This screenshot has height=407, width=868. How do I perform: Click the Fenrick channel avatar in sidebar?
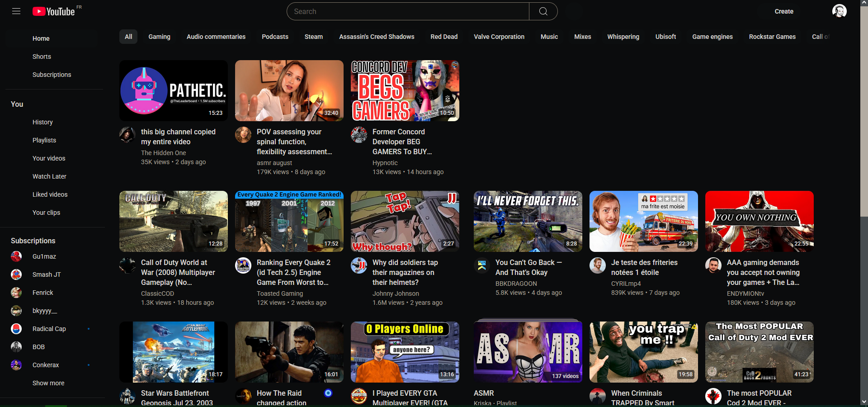[16, 293]
